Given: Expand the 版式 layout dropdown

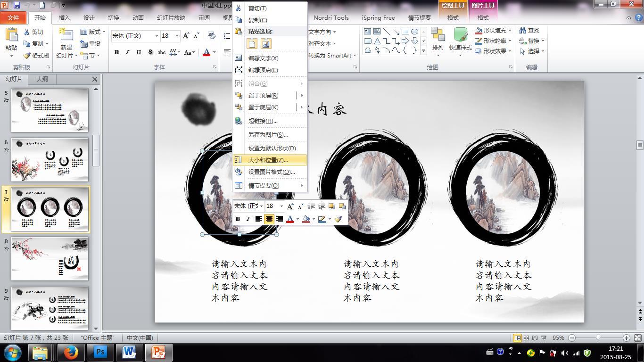Looking at the screenshot, I should click(104, 32).
